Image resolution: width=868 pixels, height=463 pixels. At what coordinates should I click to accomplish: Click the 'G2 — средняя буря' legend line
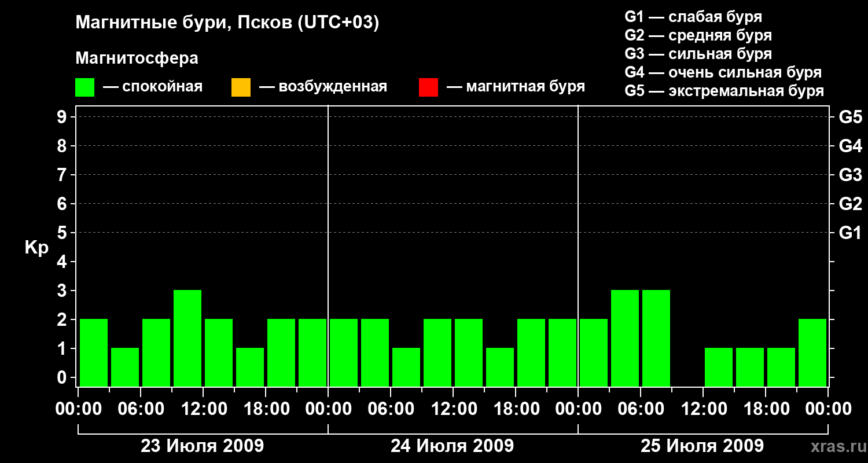pyautogui.click(x=698, y=35)
